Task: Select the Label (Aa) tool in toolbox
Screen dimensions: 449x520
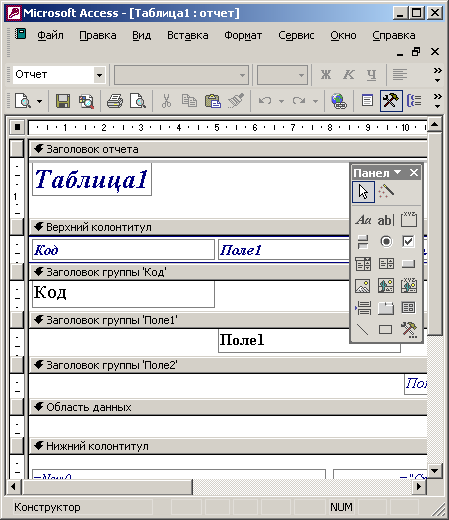Action: [x=363, y=220]
